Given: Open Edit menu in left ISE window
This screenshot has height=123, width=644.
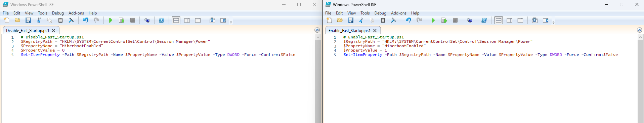Looking at the screenshot, I should click(x=17, y=13).
